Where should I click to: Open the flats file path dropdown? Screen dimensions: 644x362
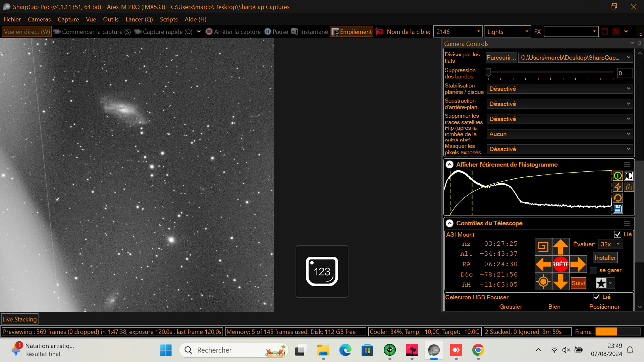576,58
